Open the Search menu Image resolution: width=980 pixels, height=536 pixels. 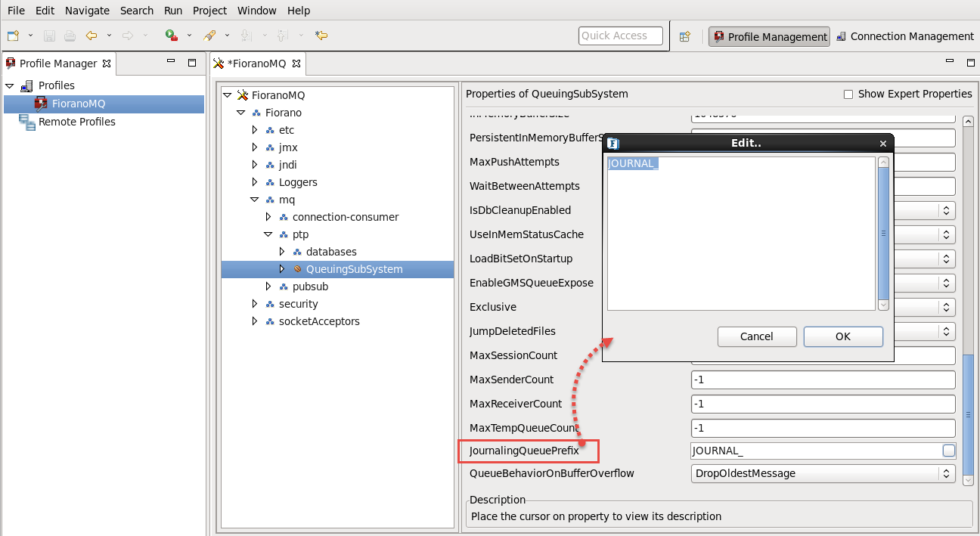pyautogui.click(x=137, y=11)
